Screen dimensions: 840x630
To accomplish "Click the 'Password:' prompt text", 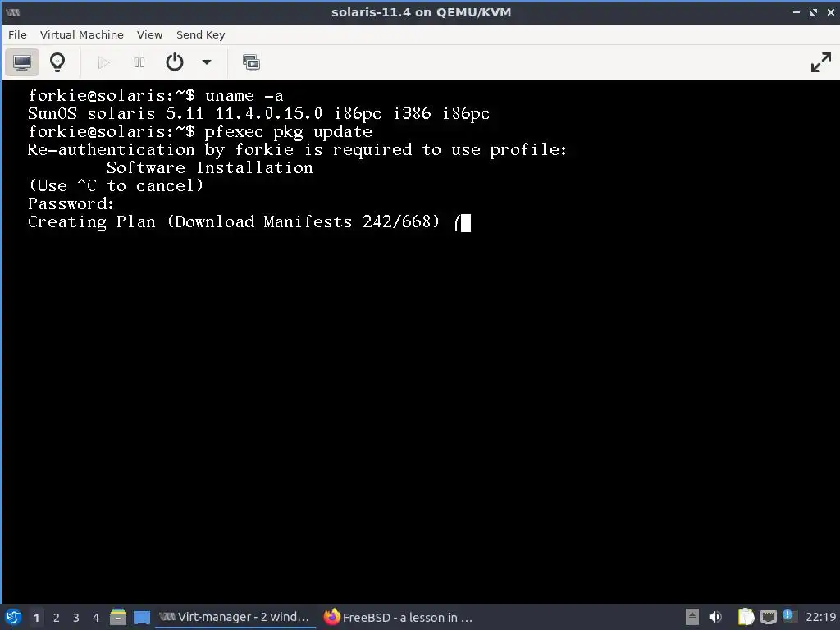I will pyautogui.click(x=71, y=203).
